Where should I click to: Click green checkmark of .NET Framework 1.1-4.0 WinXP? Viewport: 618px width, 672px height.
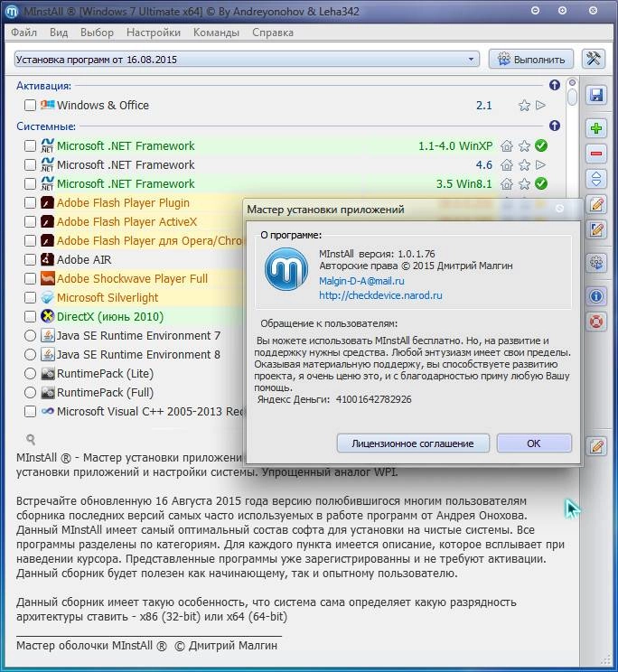(x=541, y=145)
